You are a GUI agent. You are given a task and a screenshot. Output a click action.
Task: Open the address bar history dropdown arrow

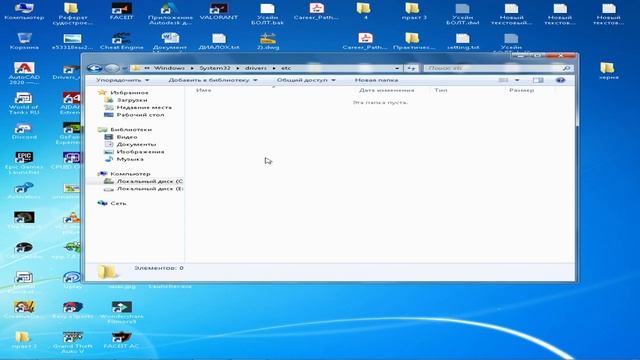pyautogui.click(x=397, y=68)
